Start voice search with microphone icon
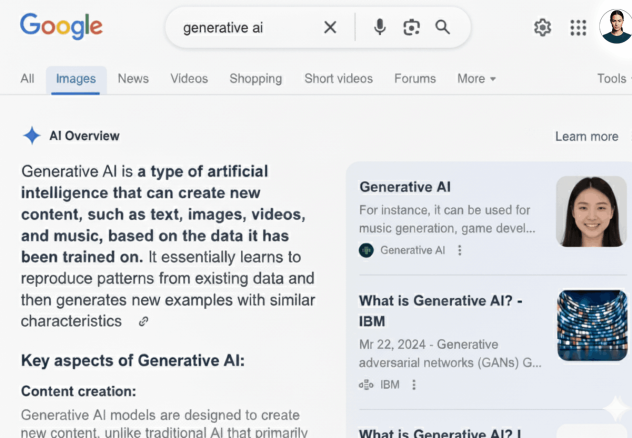The image size is (632, 438). (380, 28)
